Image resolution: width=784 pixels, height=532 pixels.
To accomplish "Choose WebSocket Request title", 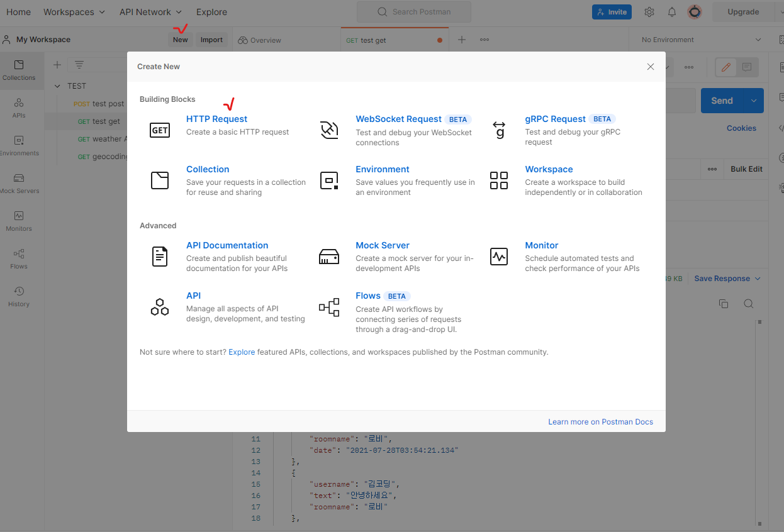I will pyautogui.click(x=398, y=119).
